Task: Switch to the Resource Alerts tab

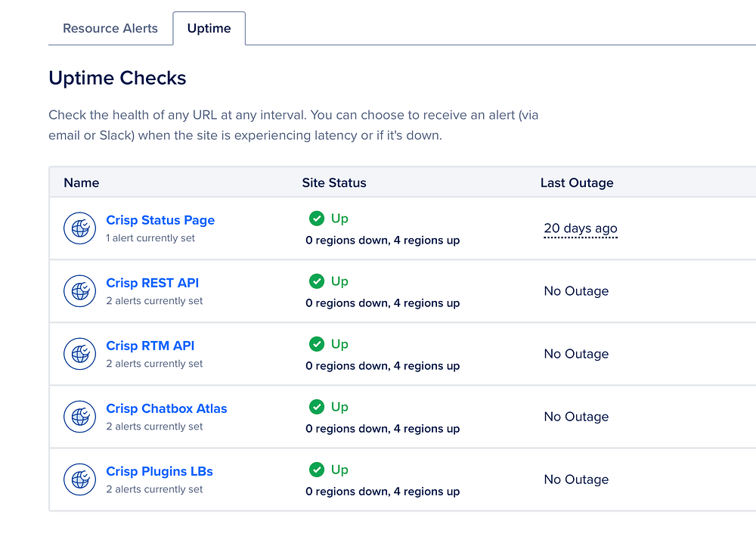Action: pyautogui.click(x=110, y=29)
